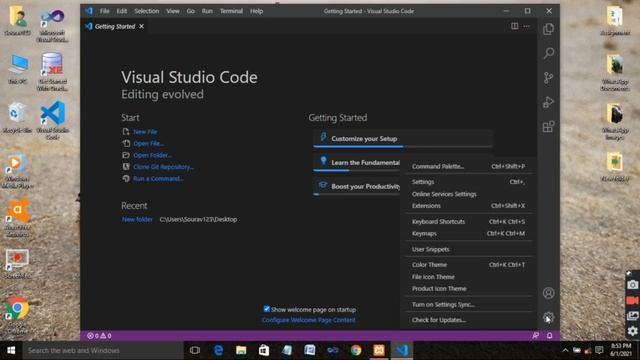The width and height of the screenshot is (640, 360).
Task: Open the Explorer view in activity bar
Action: (x=549, y=29)
